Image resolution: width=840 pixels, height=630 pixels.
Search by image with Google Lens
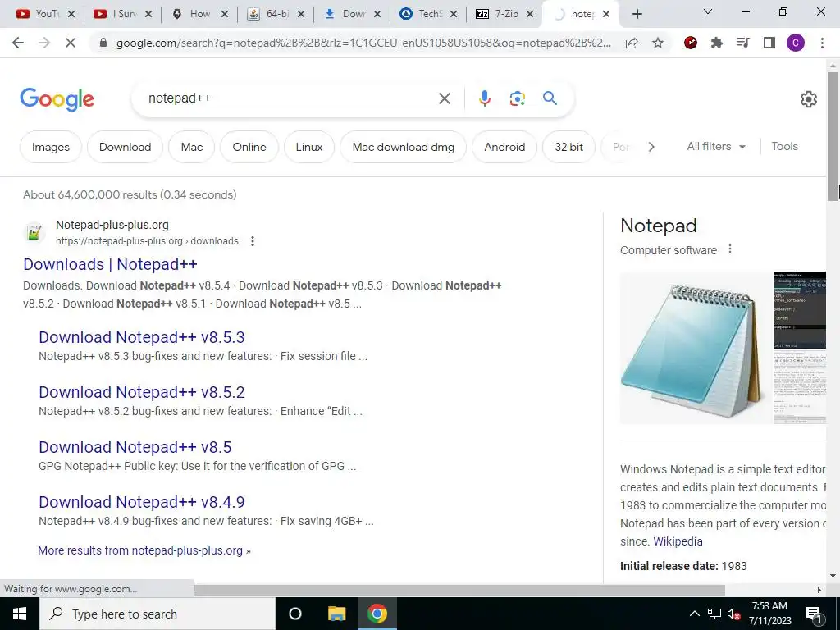517,98
